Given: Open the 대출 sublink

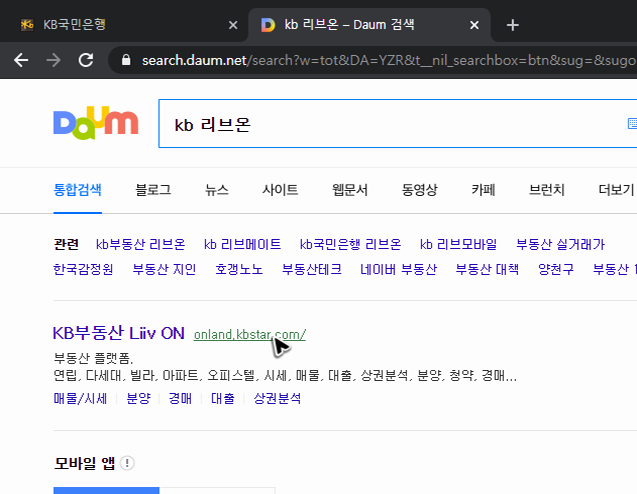Looking at the screenshot, I should (x=223, y=399).
